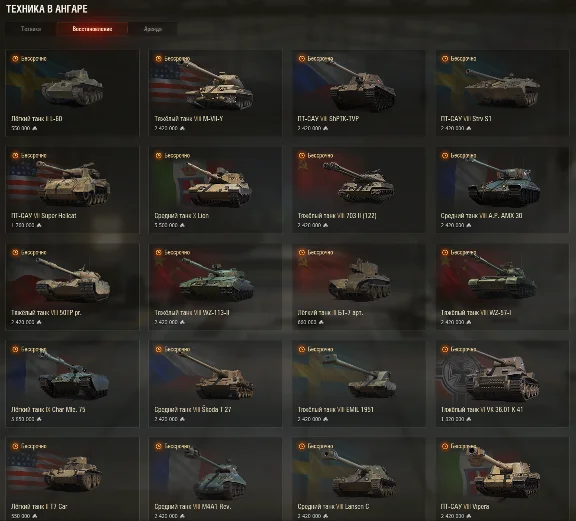This screenshot has width=576, height=521.
Task: Click the clock icon on the L-60 card
Action: point(15,58)
